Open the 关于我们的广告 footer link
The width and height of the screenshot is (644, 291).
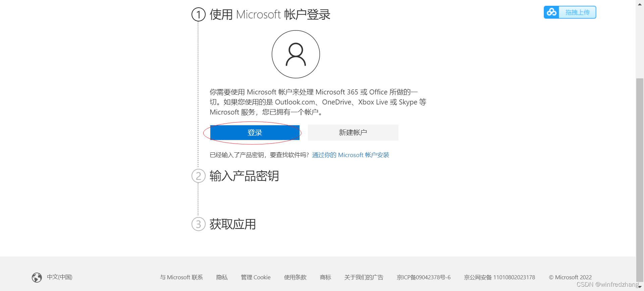tap(364, 277)
